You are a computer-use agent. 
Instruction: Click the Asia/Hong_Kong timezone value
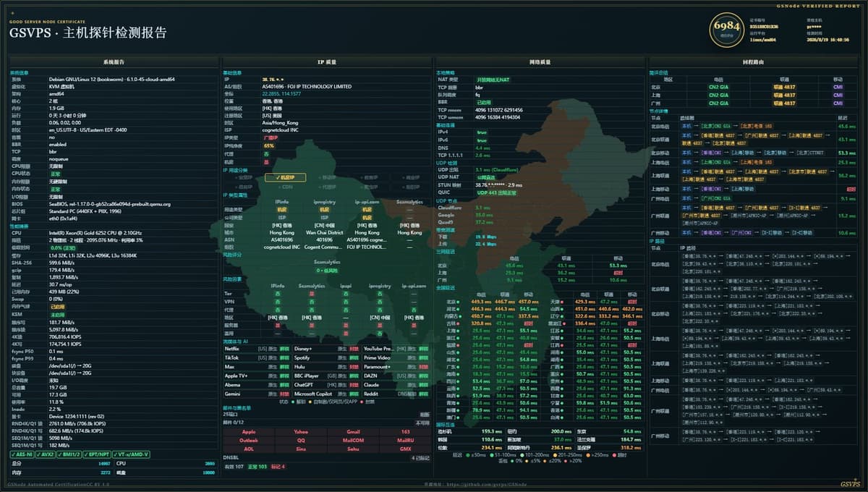[x=280, y=123]
